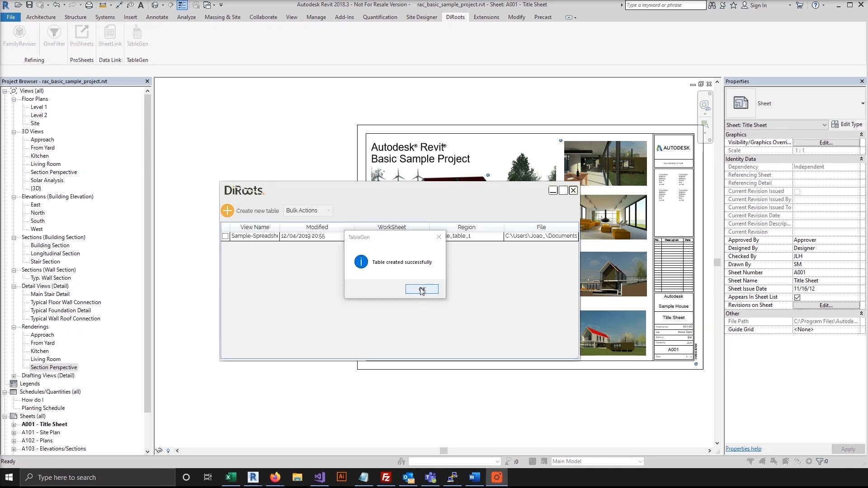The height and width of the screenshot is (488, 868).
Task: Check the Sample-Spreadsheet row checkbox
Action: point(225,236)
